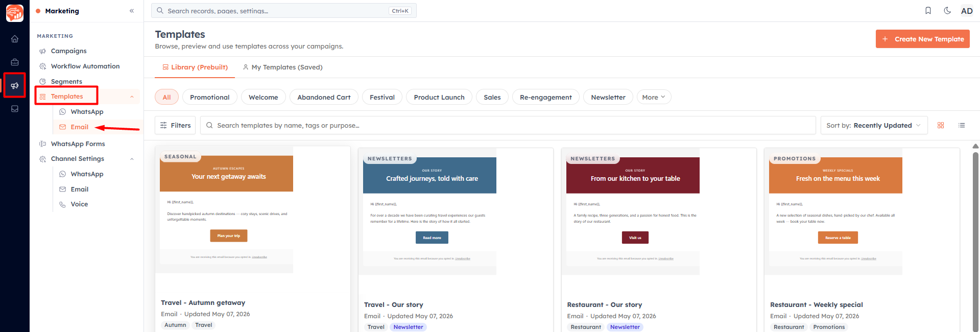980x332 pixels.
Task: Click the search templates field
Action: [x=508, y=125]
